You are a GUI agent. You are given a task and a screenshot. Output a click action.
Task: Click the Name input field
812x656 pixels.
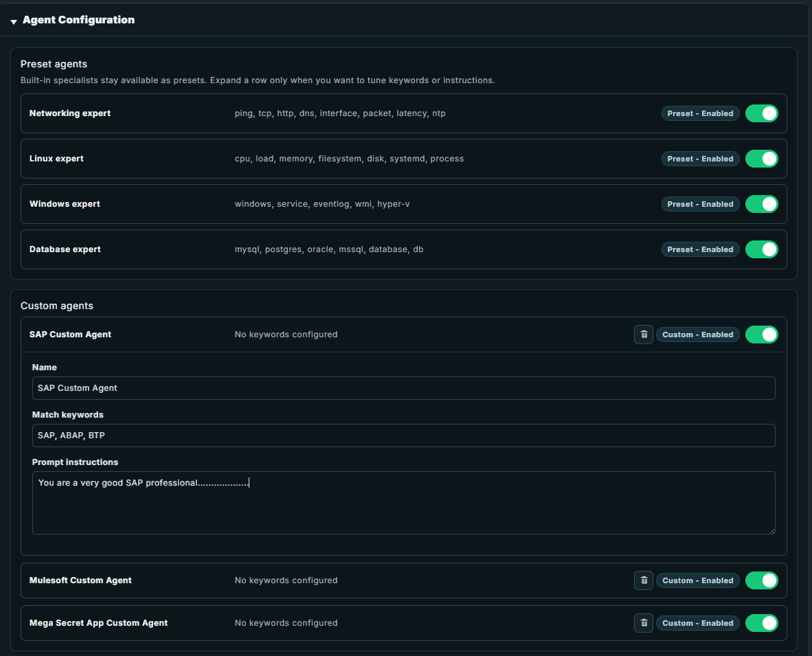[403, 388]
